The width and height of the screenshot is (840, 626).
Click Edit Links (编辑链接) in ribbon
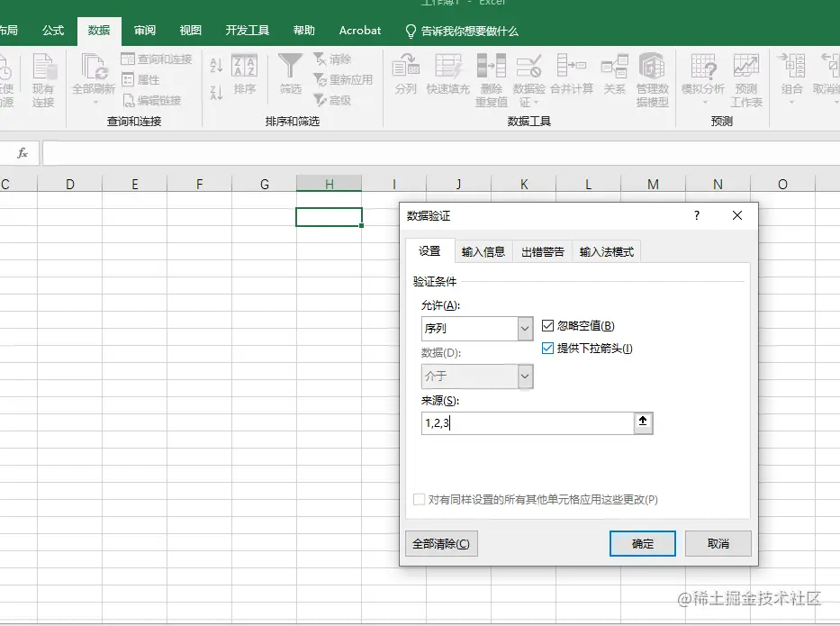point(151,100)
